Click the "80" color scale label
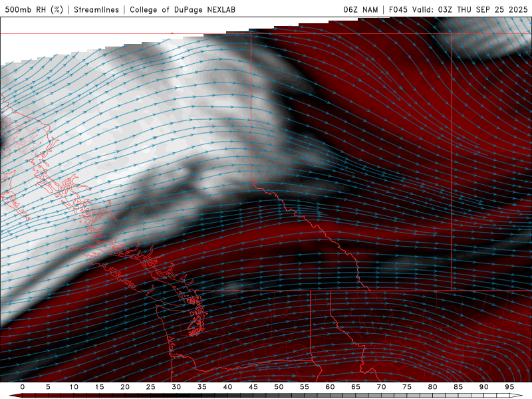This screenshot has width=532, height=399. [433, 387]
